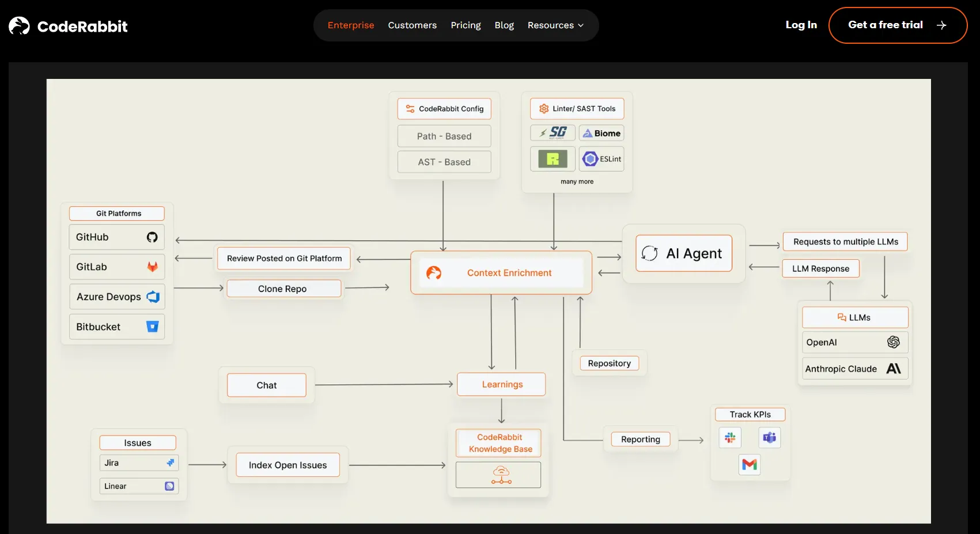
Task: Click the Log In link
Action: 801,25
